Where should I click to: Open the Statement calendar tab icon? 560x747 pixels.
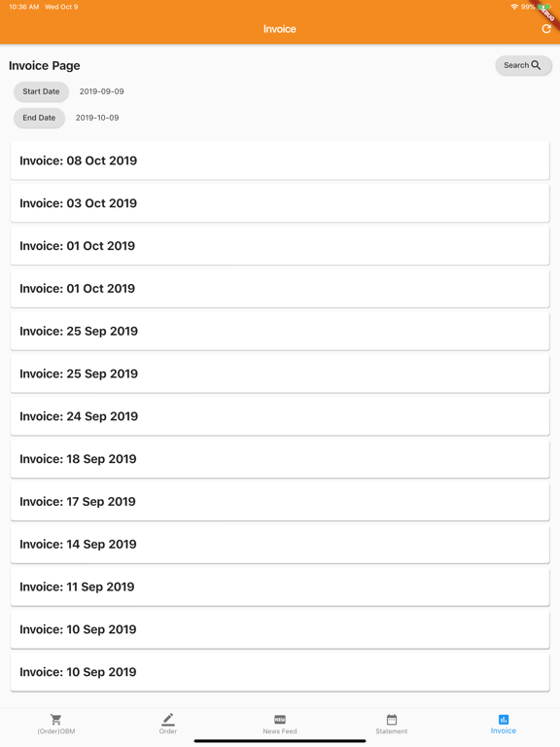[x=392, y=720]
